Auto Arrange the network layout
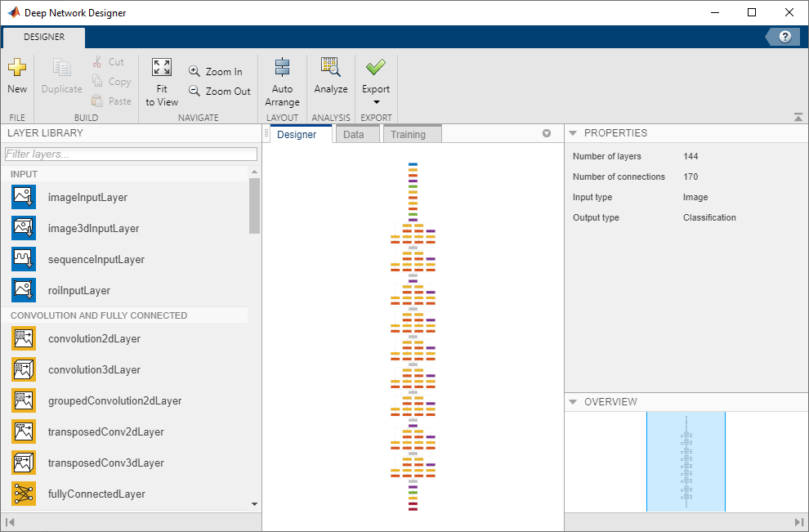Screen dimensions: 809x532 (282, 83)
